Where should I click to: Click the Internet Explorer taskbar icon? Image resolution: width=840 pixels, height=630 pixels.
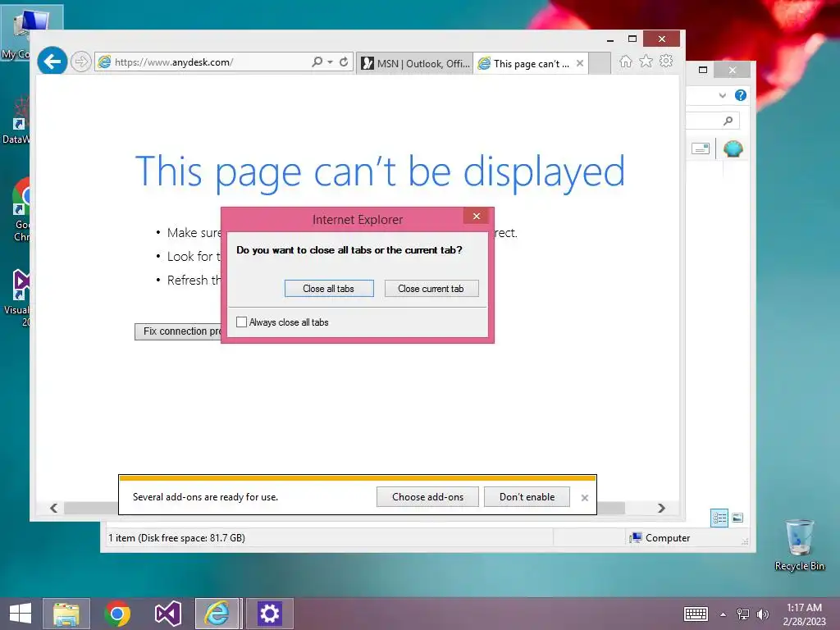(217, 614)
